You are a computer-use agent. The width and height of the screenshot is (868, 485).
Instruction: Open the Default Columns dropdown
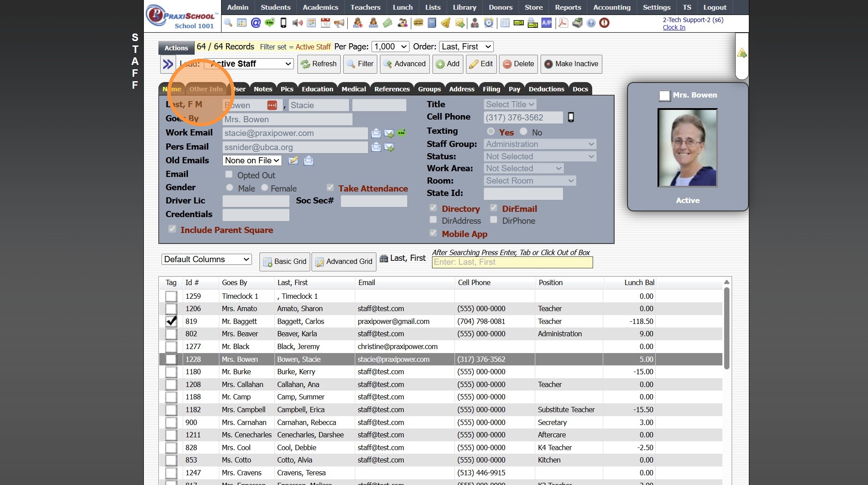[207, 259]
